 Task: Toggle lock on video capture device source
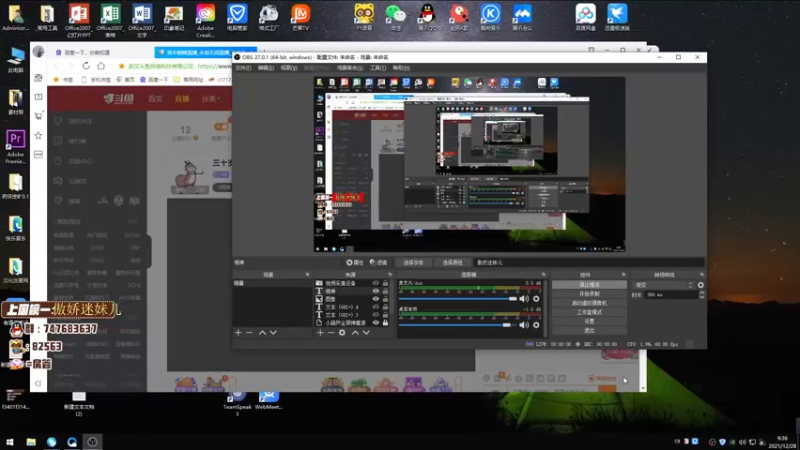point(386,283)
